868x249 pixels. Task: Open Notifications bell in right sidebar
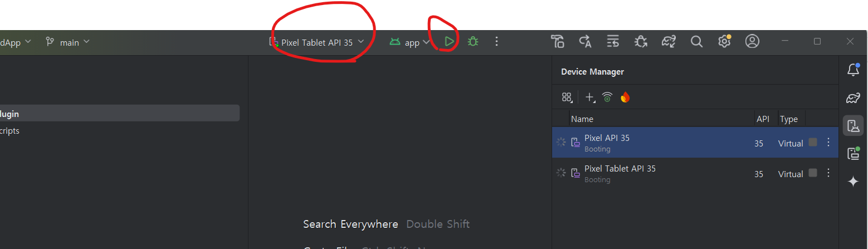point(853,70)
